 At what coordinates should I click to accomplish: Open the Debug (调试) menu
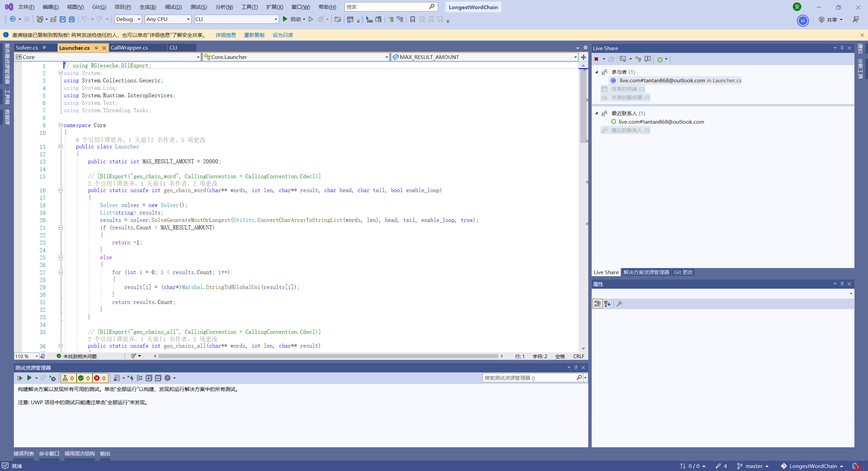click(173, 7)
